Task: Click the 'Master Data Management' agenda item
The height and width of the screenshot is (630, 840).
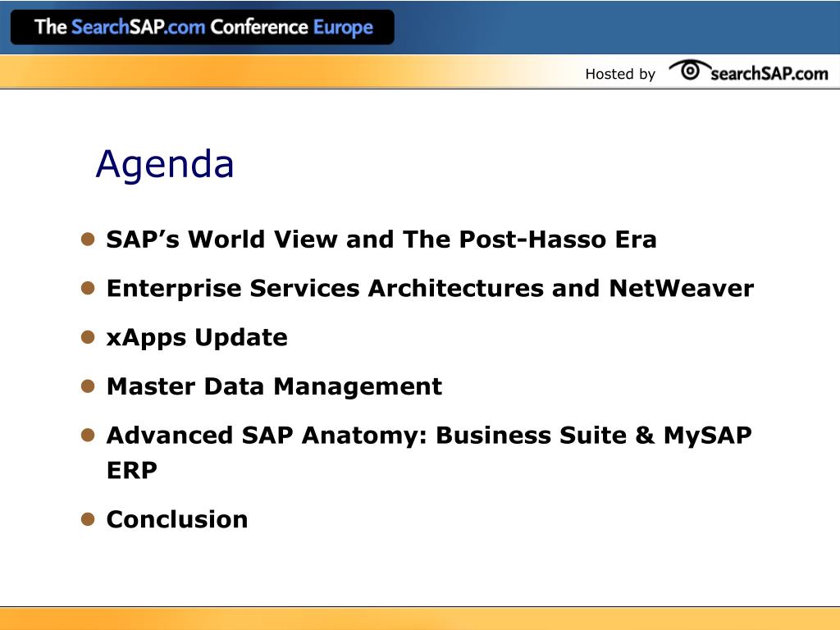Action: click(x=274, y=386)
